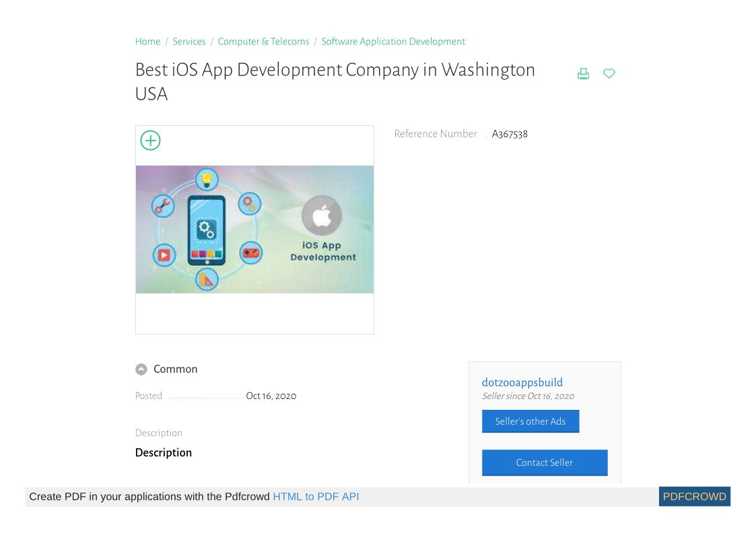Click the Apple logo in the ad image
756x535 pixels.
(322, 216)
